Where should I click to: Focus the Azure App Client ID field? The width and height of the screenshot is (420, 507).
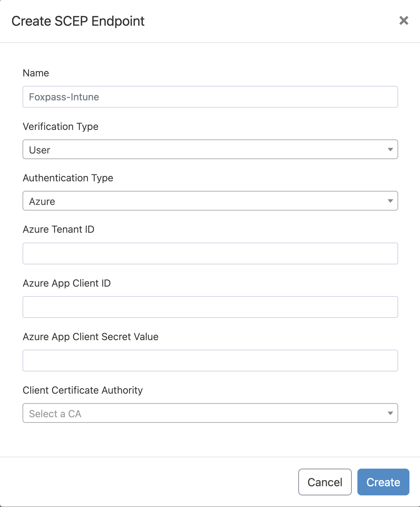(x=210, y=307)
